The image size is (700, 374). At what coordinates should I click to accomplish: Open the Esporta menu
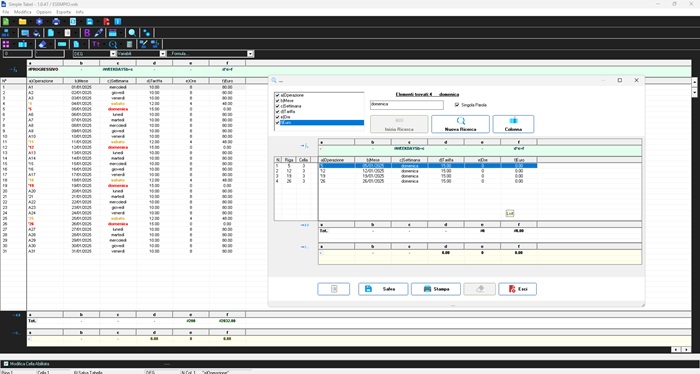pos(63,12)
